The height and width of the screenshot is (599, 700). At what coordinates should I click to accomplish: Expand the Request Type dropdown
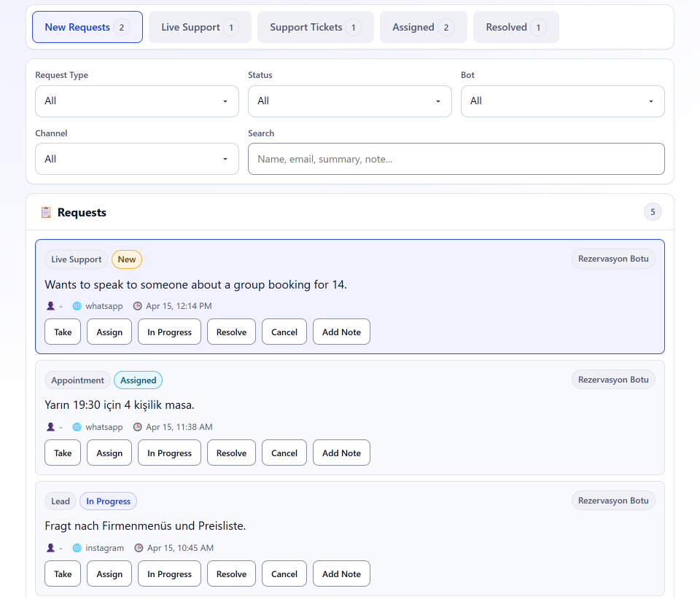point(137,101)
